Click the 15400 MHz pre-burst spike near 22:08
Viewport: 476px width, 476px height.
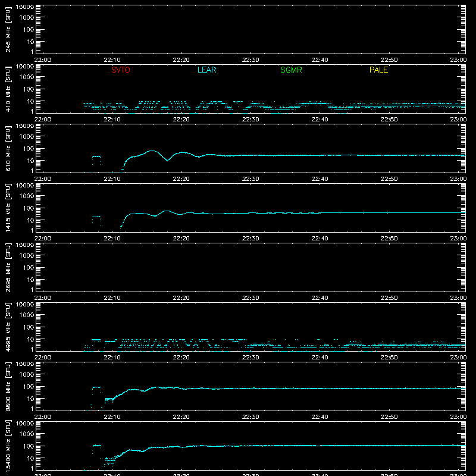[96, 446]
